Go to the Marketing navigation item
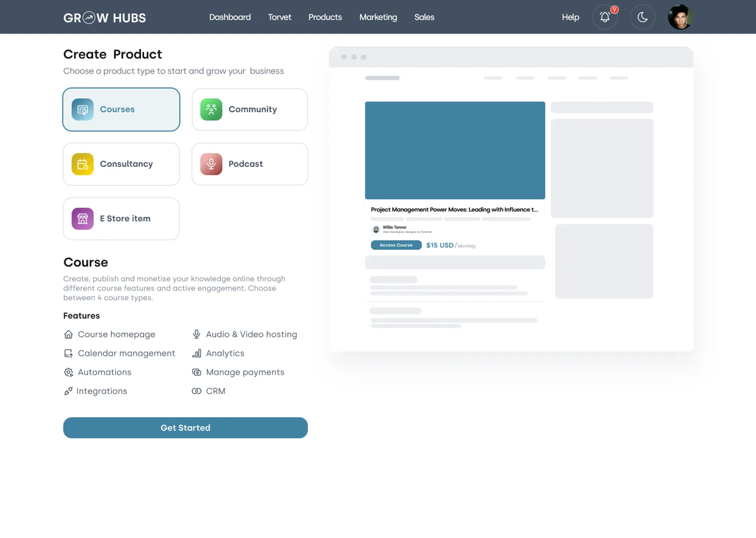756x538 pixels. pyautogui.click(x=378, y=17)
